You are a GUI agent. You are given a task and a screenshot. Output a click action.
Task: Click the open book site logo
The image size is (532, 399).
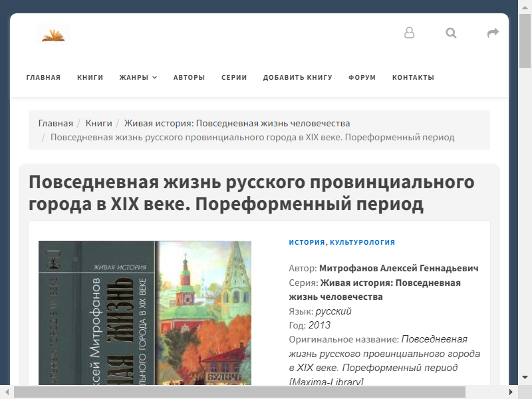(x=53, y=35)
